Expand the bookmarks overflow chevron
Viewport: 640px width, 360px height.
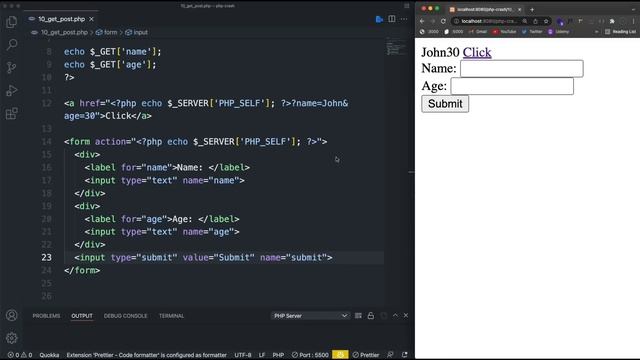[597, 31]
